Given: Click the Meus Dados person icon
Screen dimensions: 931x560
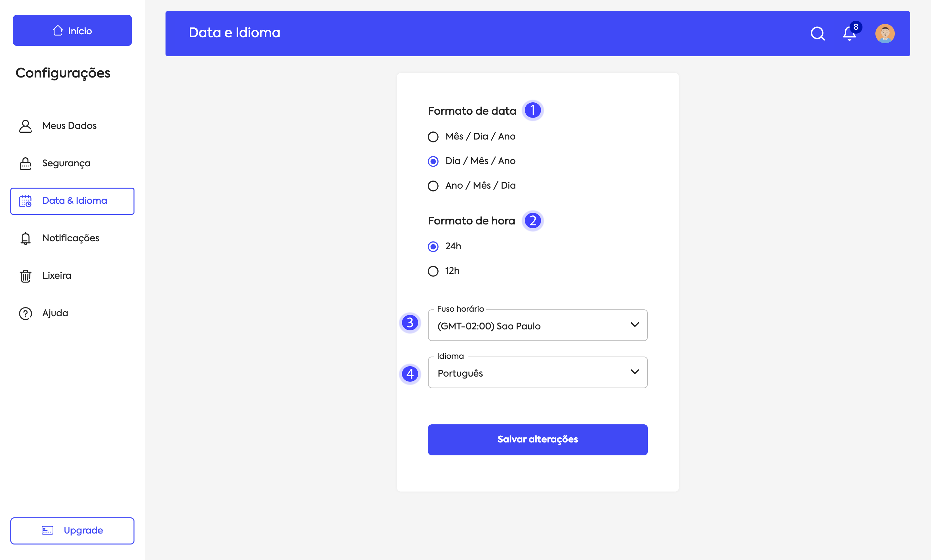Looking at the screenshot, I should pyautogui.click(x=25, y=126).
